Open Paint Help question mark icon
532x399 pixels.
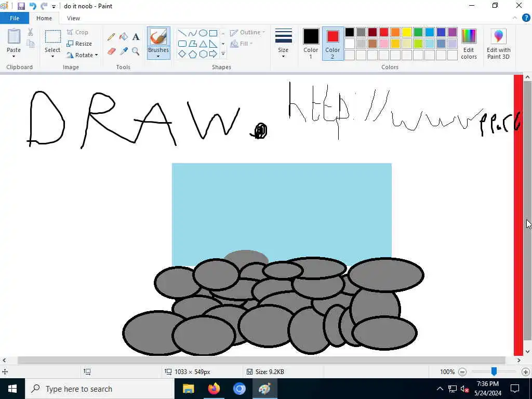(x=526, y=18)
